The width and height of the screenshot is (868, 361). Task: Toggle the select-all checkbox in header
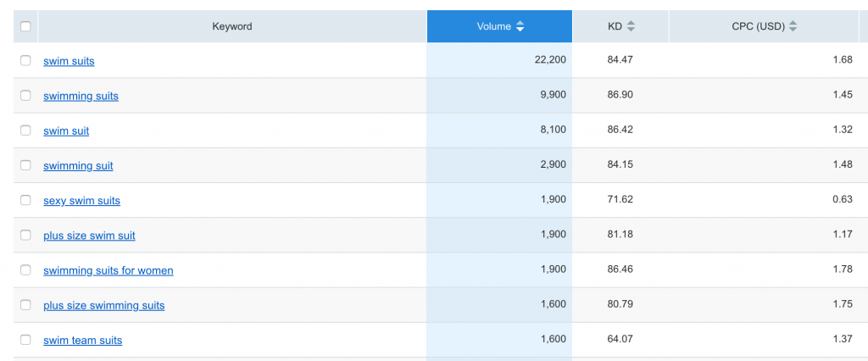pos(25,27)
